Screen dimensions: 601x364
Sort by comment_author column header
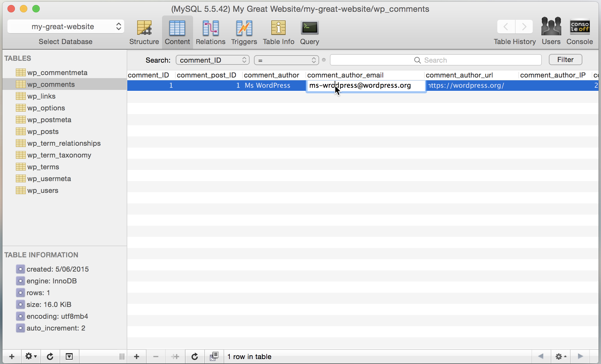pos(271,75)
